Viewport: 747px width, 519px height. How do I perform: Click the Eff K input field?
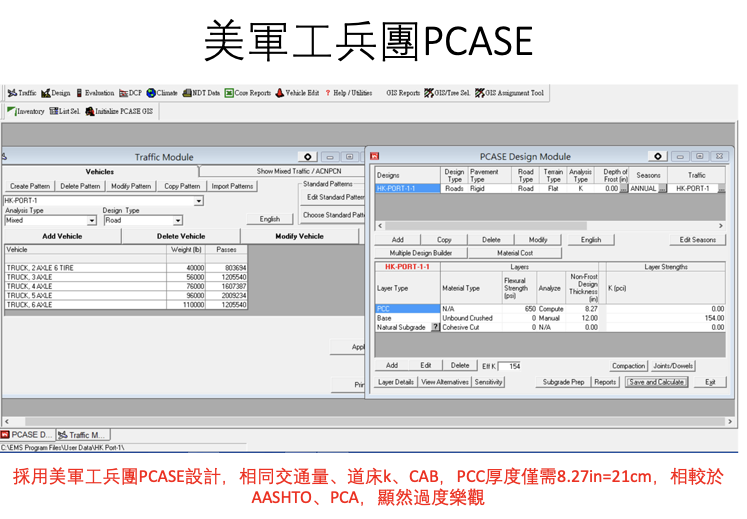(509, 366)
